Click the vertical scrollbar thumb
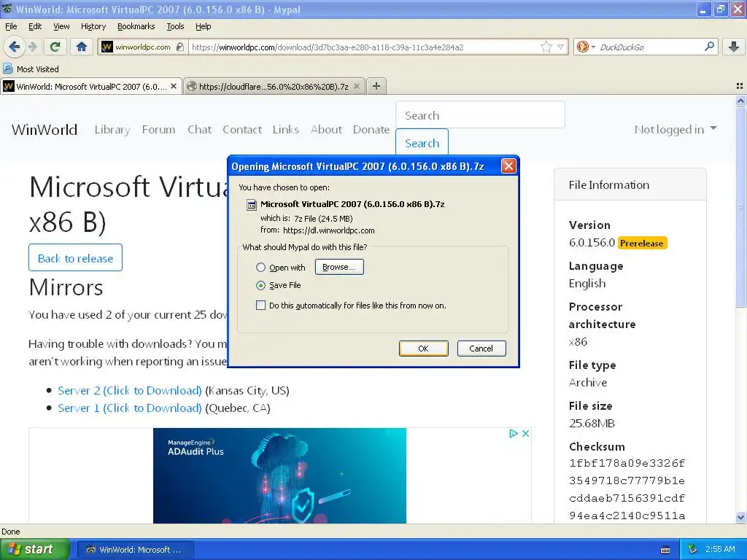 740,206
